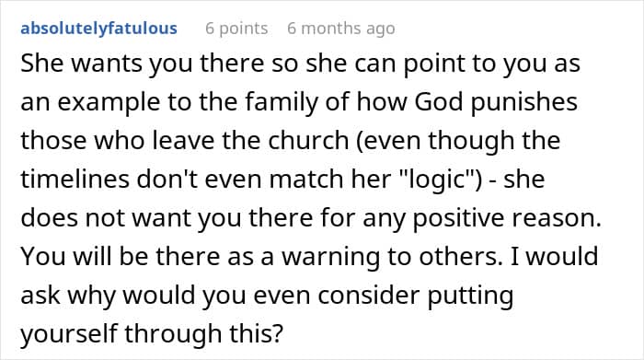Click the phrase "positive reason" in the comment

(507, 218)
